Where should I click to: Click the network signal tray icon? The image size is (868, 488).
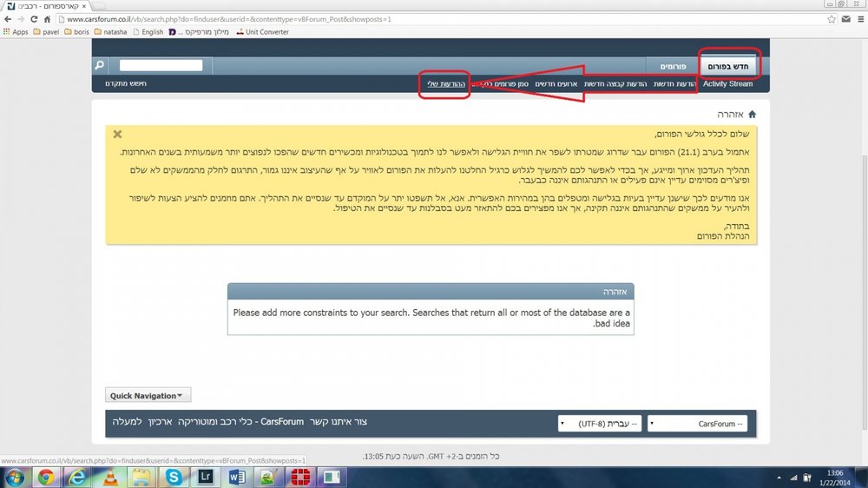point(793,478)
